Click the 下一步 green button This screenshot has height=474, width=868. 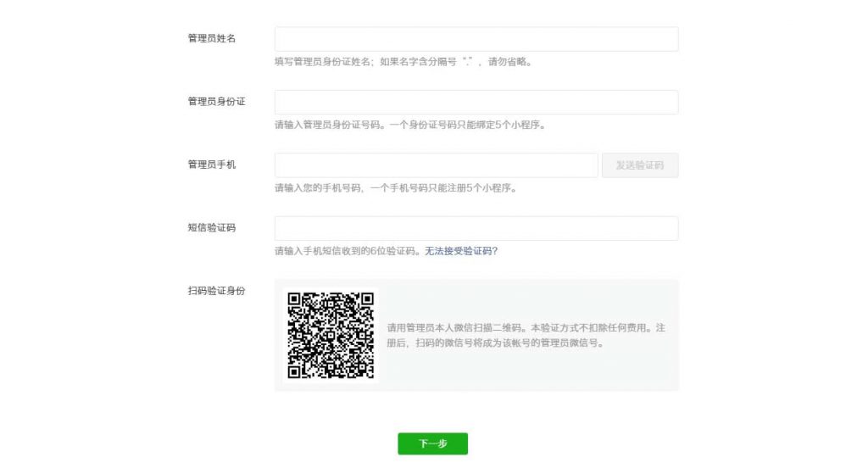pos(432,443)
